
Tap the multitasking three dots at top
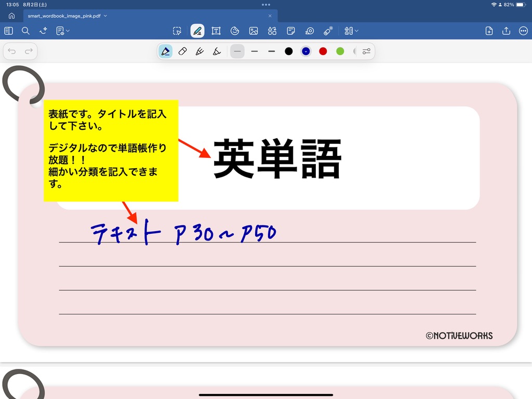click(x=266, y=5)
